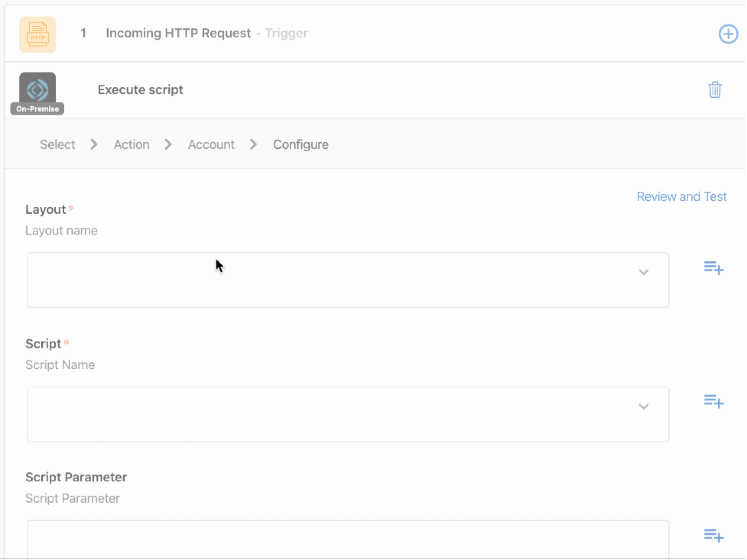The height and width of the screenshot is (560, 747).
Task: Click the Layout dropdown chevron arrow
Action: (x=644, y=272)
